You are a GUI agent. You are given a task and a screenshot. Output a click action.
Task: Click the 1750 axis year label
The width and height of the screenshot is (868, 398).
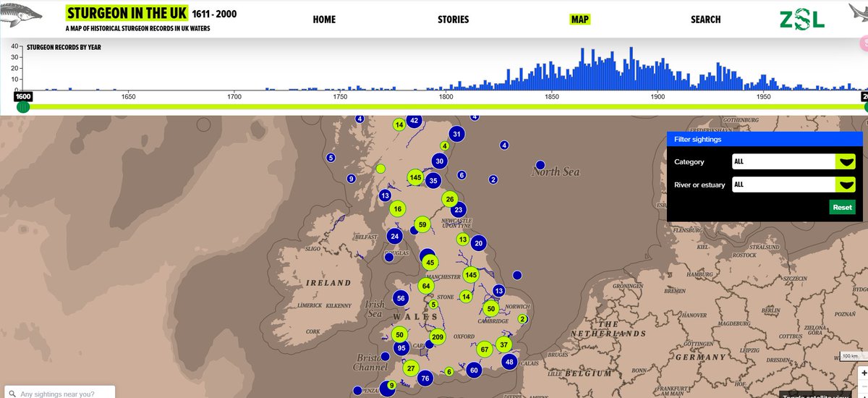pos(340,96)
